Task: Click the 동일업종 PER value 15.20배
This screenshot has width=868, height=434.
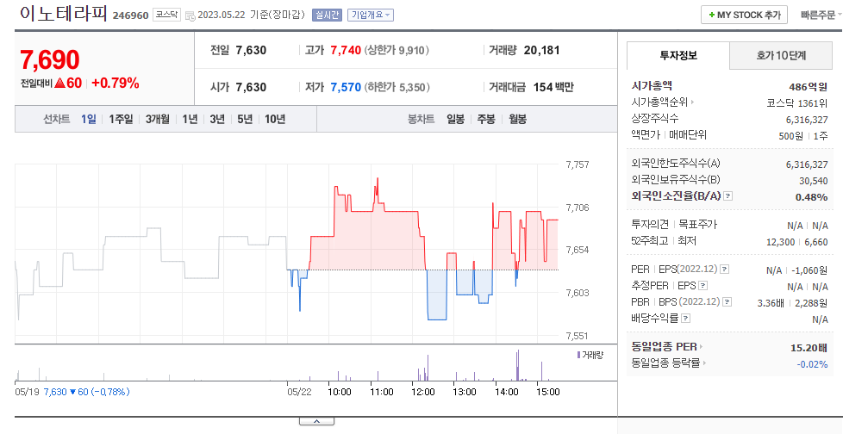Action: coord(809,348)
